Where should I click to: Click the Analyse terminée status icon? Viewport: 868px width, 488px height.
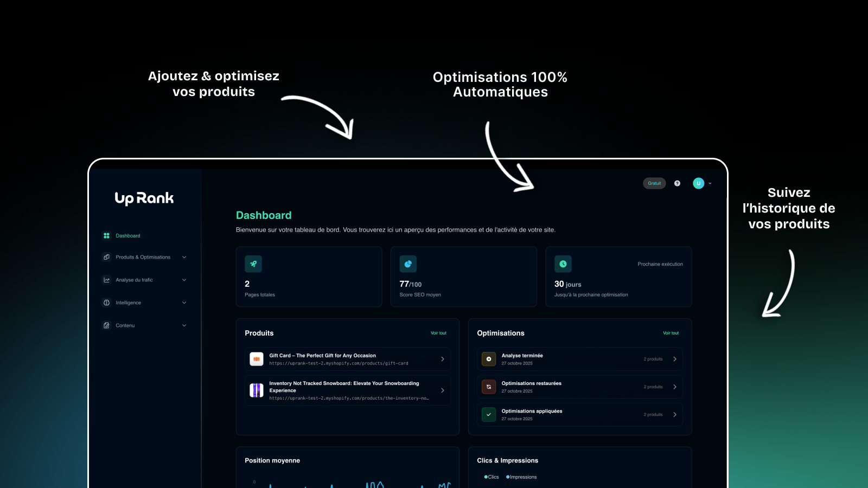tap(489, 359)
